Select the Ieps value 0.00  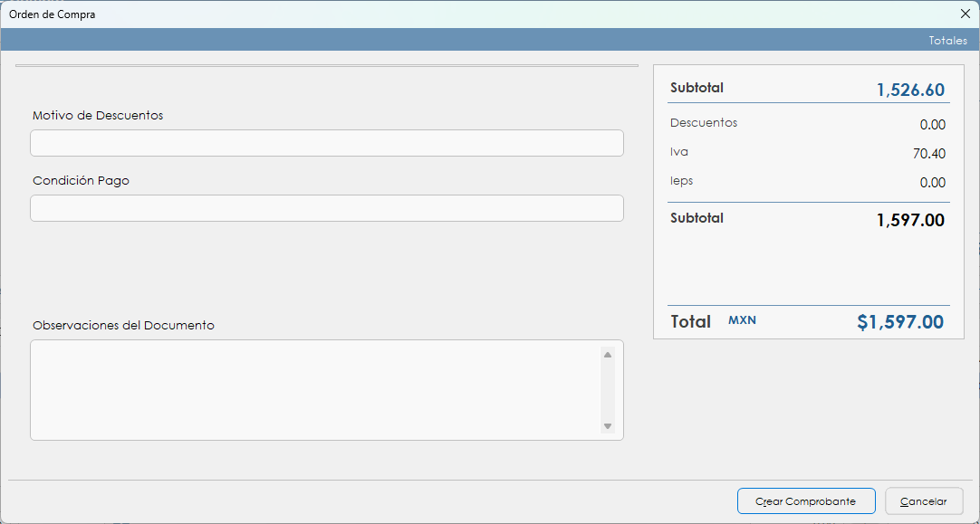pyautogui.click(x=932, y=183)
